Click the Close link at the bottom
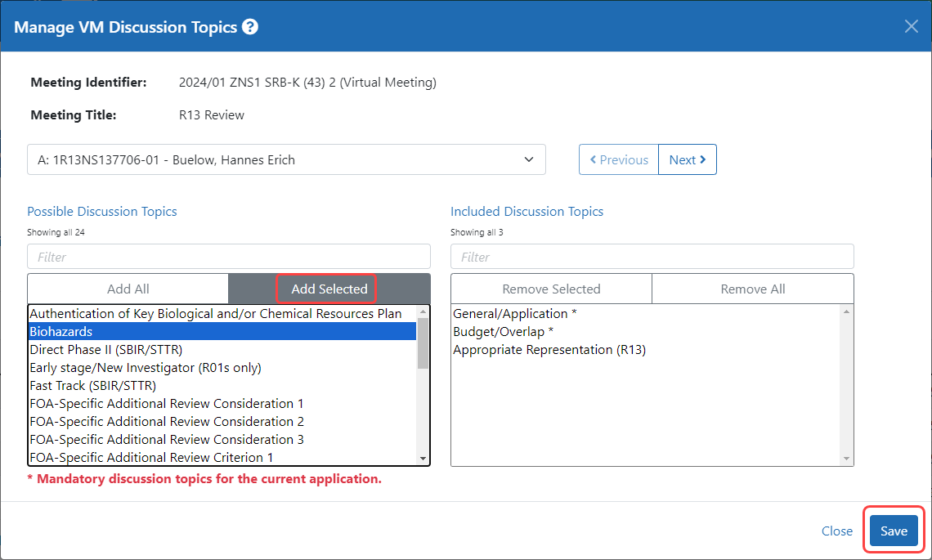The width and height of the screenshot is (932, 560). tap(837, 531)
